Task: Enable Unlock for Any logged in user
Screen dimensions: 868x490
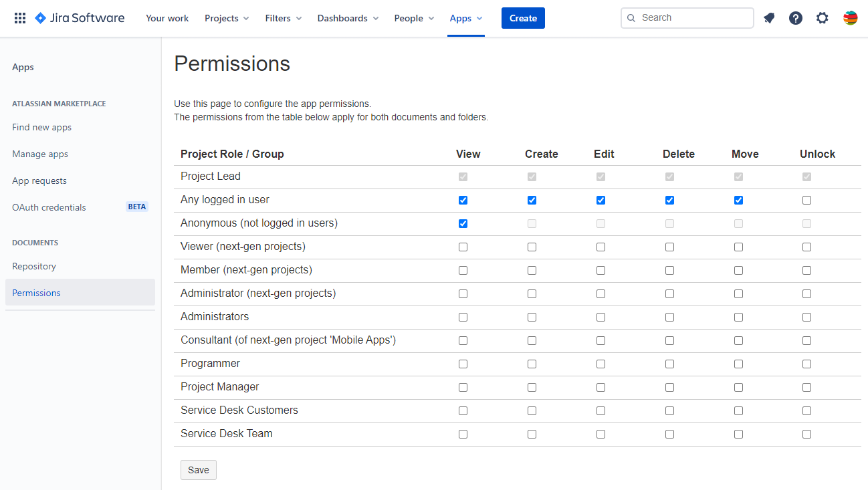Action: point(806,200)
